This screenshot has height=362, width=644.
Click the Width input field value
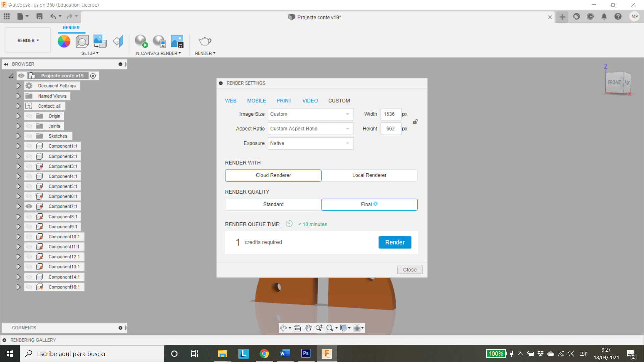(390, 114)
